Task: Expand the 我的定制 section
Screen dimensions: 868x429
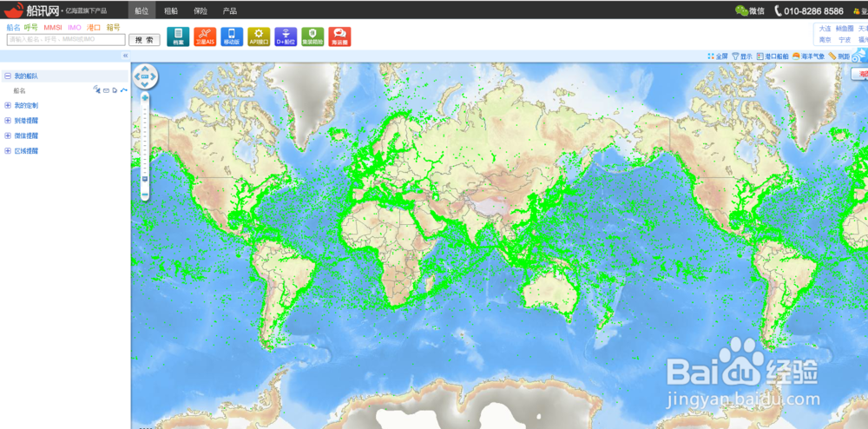Action: point(8,105)
